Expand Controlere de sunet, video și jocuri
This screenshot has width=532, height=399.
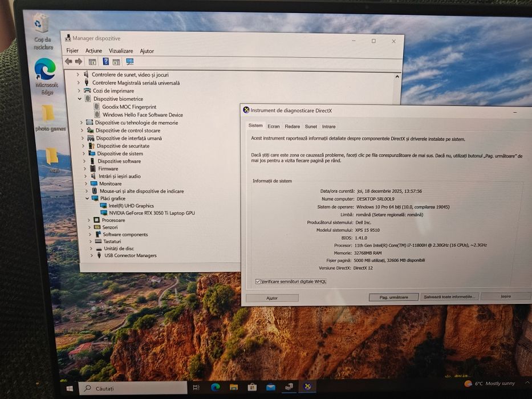click(78, 74)
